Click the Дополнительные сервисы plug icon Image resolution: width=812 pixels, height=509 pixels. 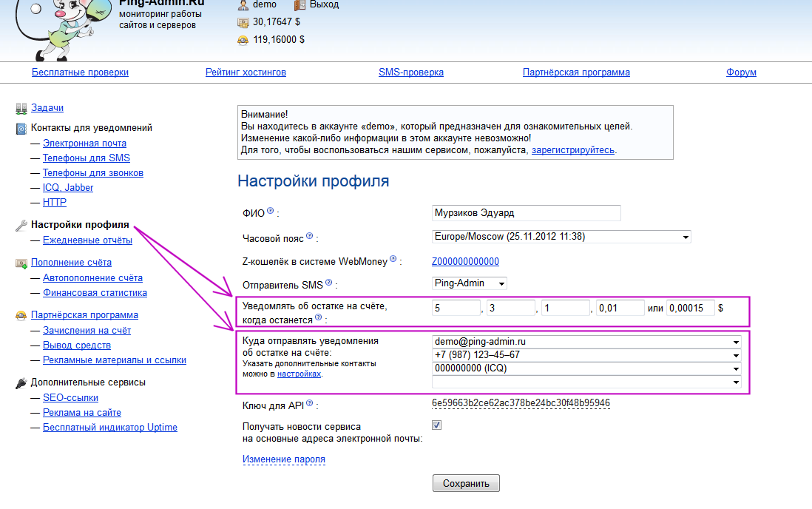pyautogui.click(x=21, y=382)
